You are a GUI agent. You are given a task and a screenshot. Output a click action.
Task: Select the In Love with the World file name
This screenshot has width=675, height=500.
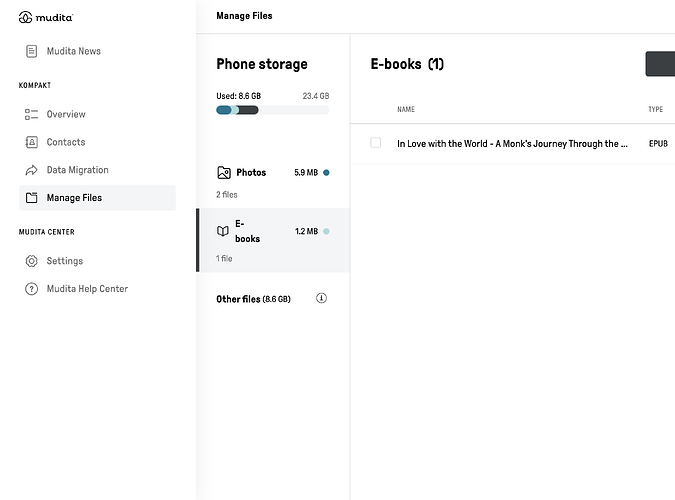(x=512, y=143)
